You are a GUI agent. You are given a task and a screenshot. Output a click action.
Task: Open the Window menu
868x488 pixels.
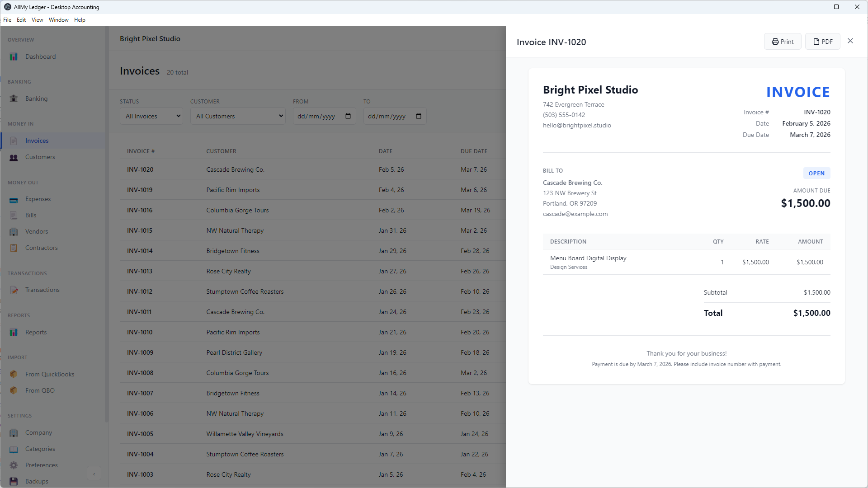click(x=58, y=19)
